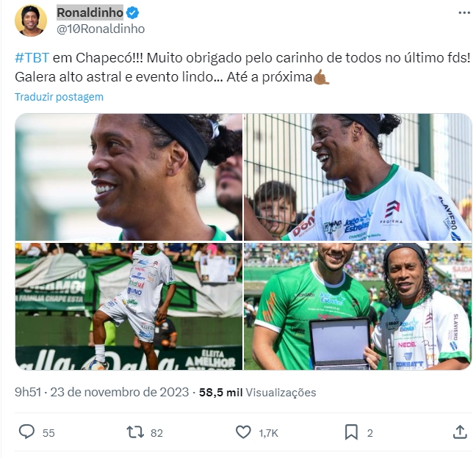Viewport: 476px width, 458px height.
Task: Open the bottom-right photo with the plaque
Action: pyautogui.click(x=358, y=306)
